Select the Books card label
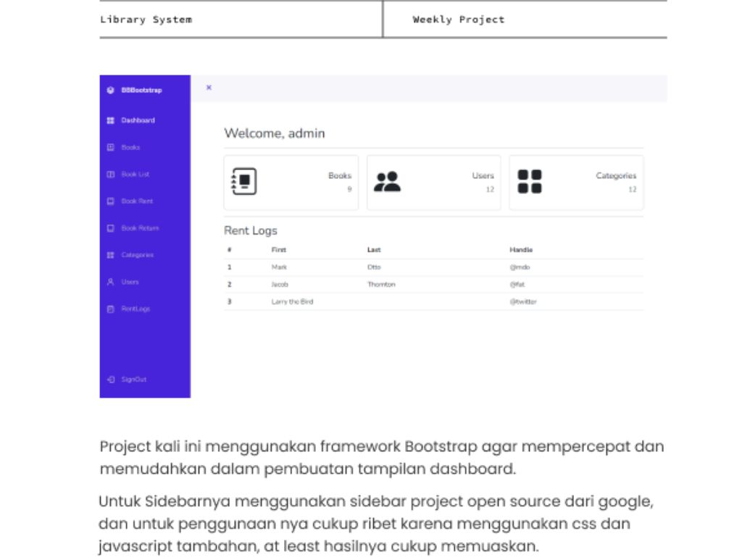Image resolution: width=742 pixels, height=560 pixels. (340, 176)
